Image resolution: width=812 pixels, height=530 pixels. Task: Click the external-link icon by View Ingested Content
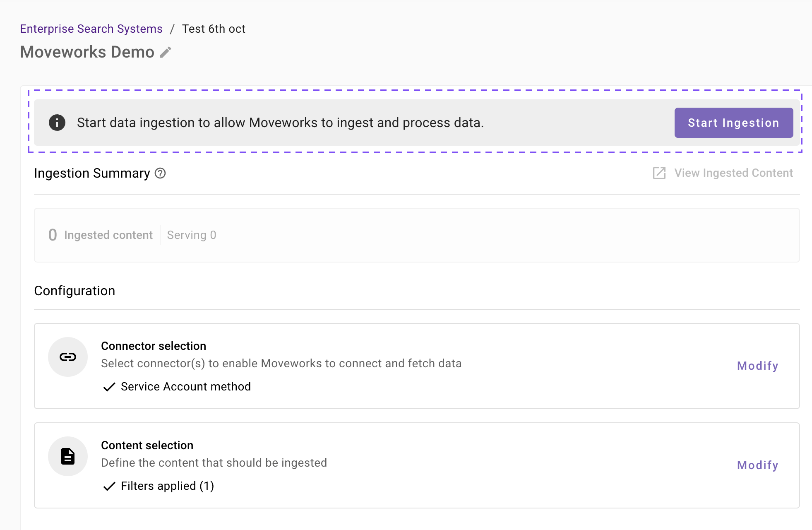[659, 173]
